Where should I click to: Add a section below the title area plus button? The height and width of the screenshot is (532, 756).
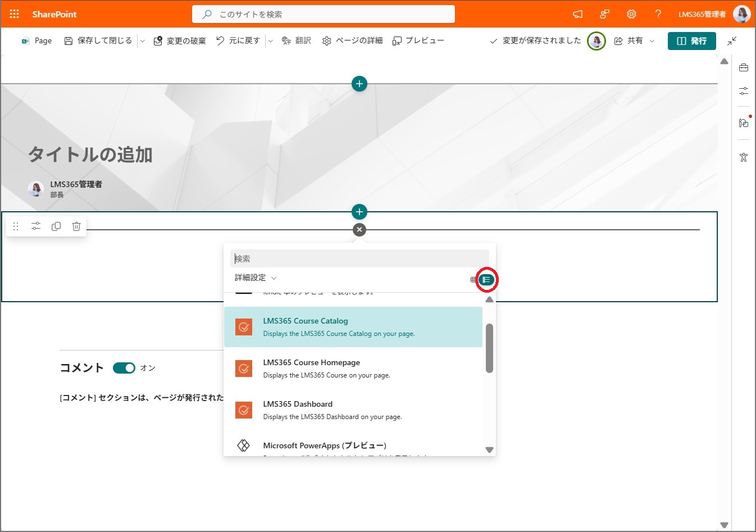[x=359, y=212]
